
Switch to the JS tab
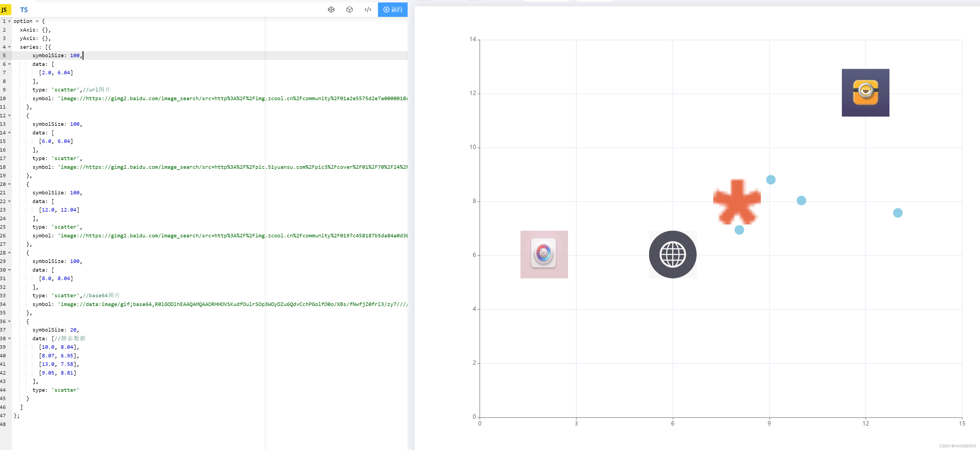(5, 10)
